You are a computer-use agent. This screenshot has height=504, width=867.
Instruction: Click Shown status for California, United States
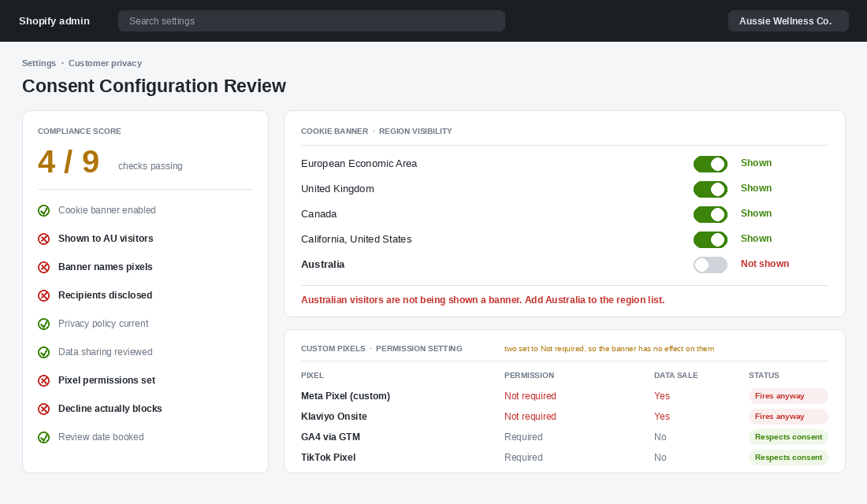(756, 238)
